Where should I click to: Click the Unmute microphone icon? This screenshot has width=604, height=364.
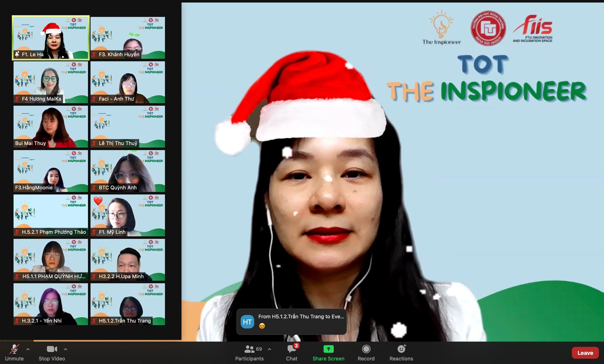pos(14,349)
